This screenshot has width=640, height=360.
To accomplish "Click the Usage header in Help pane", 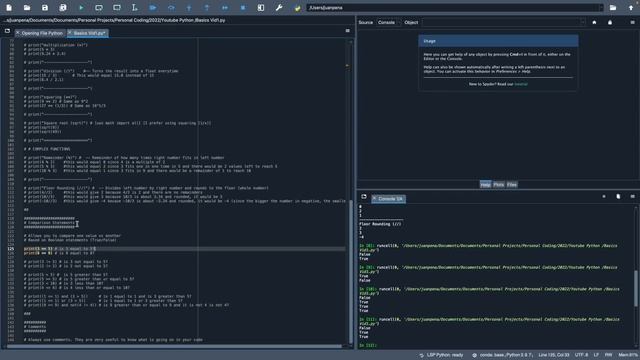I will click(498, 41).
